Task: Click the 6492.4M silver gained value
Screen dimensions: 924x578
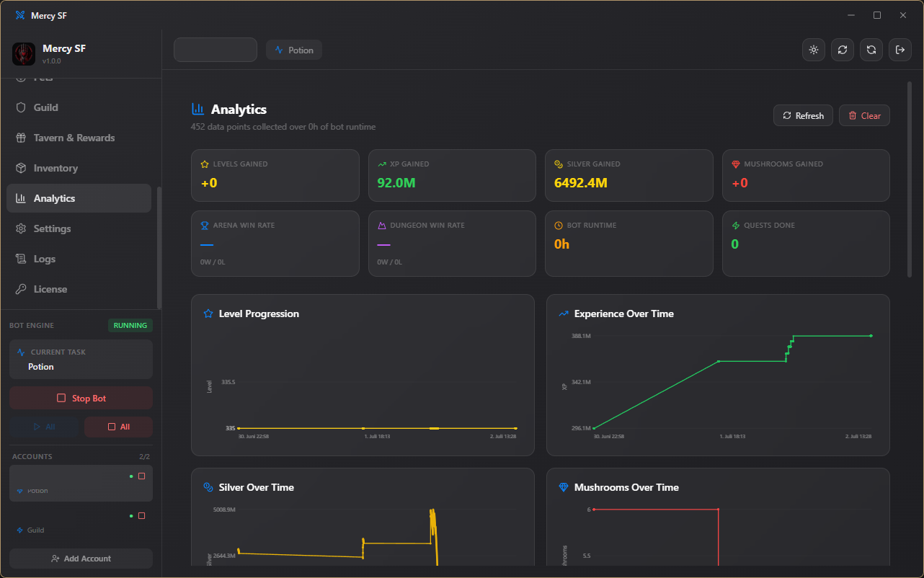Action: pos(581,183)
